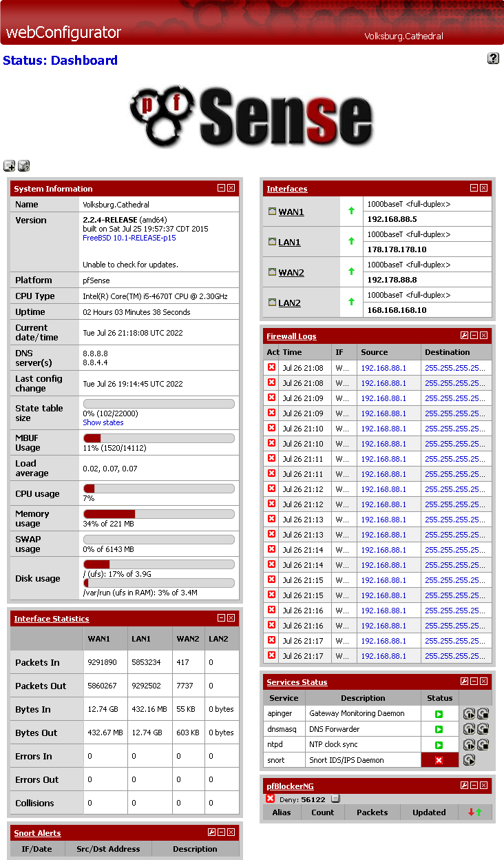Click the green running icon for dnsmasq

click(439, 729)
